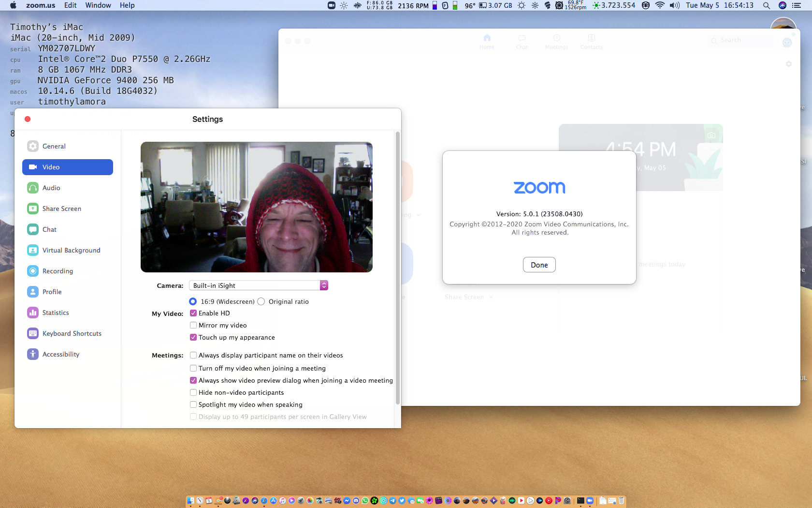Open Spotlight search magnifier in menu bar
The image size is (812, 508).
pyautogui.click(x=767, y=5)
